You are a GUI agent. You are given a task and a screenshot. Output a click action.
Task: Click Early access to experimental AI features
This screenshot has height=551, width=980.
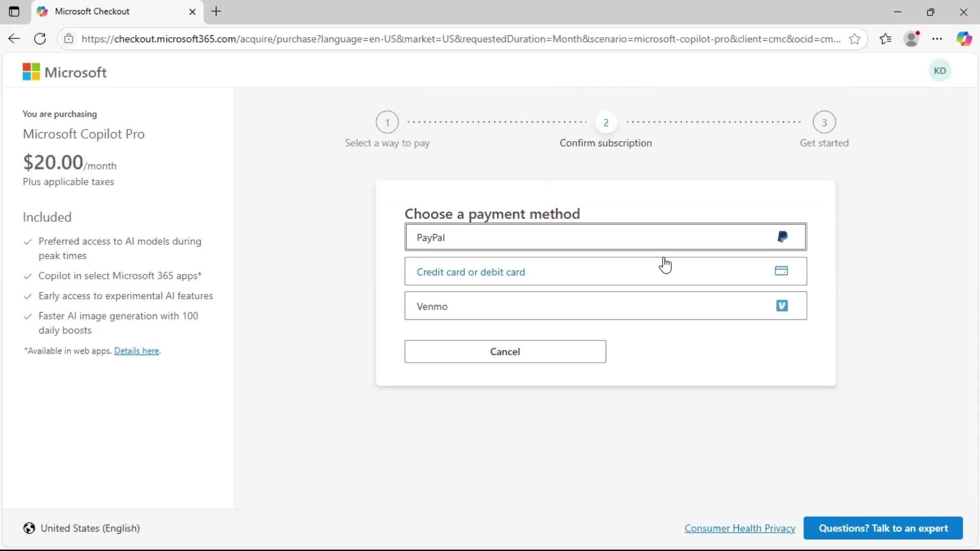[x=126, y=296]
